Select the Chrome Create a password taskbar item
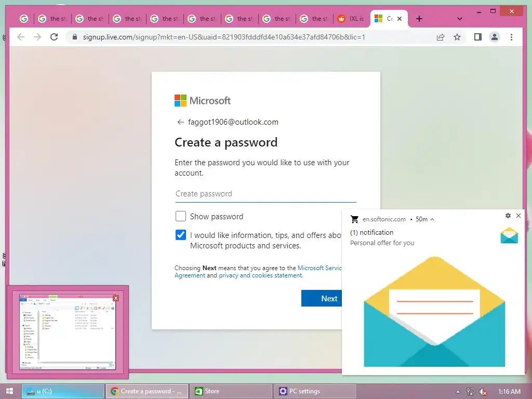 [x=147, y=391]
